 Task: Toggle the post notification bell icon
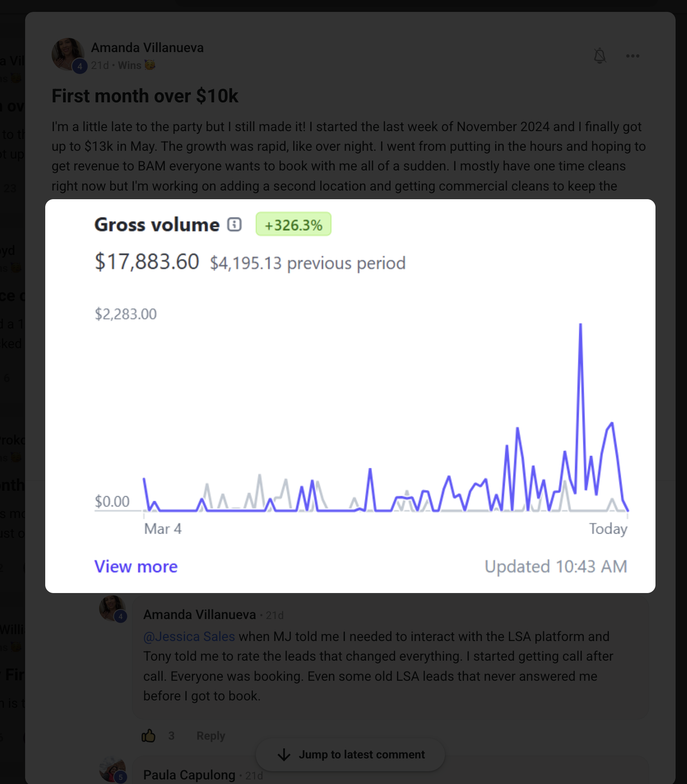pos(600,56)
